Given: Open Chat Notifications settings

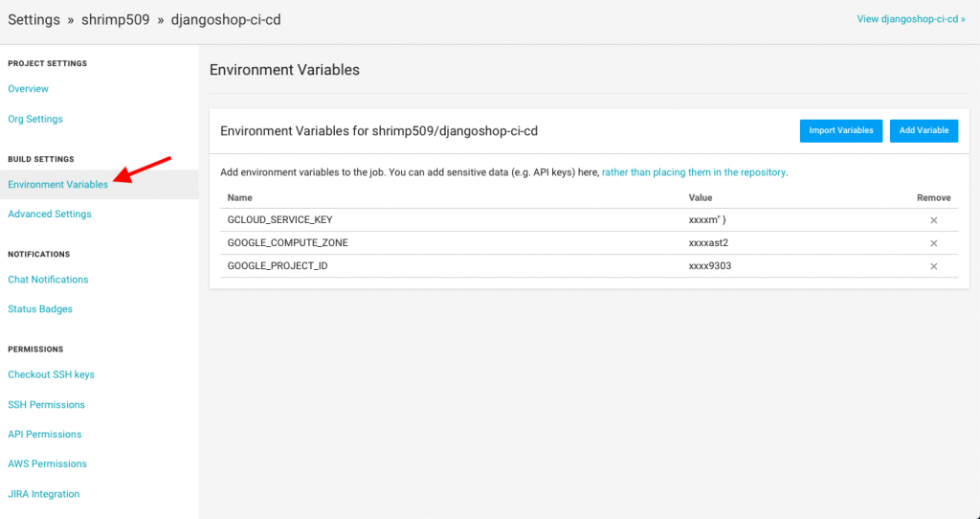Looking at the screenshot, I should point(48,280).
